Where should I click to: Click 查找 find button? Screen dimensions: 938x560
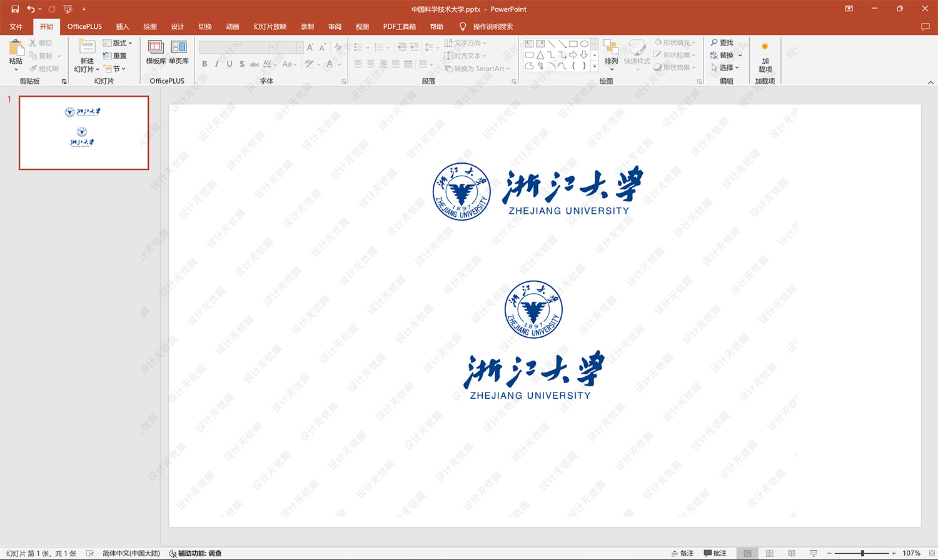tap(722, 42)
